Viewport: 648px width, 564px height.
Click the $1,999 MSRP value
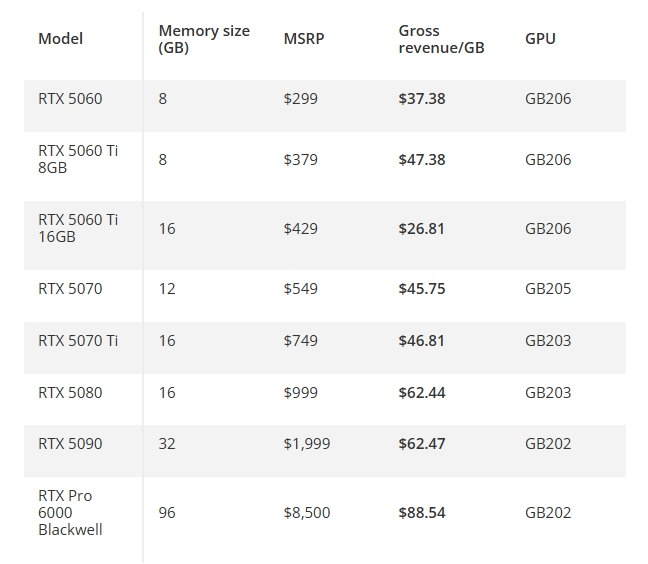(307, 443)
